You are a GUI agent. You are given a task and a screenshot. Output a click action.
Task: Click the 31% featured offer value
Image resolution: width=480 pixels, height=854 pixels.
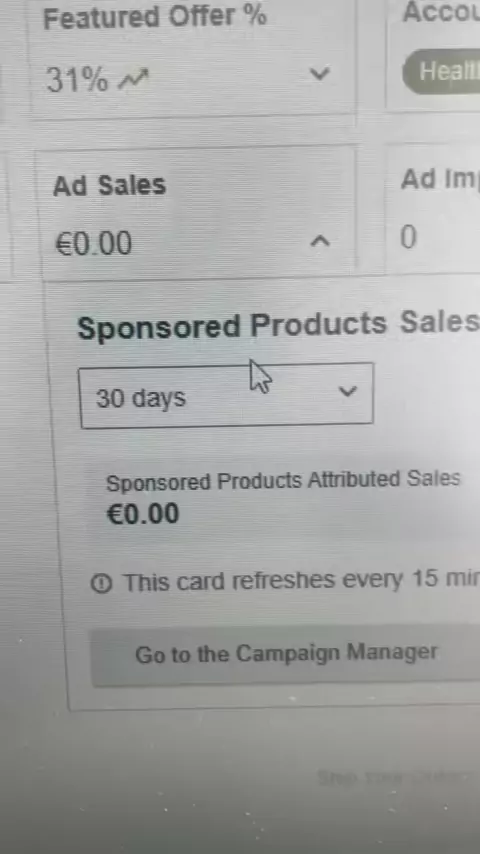coord(77,80)
